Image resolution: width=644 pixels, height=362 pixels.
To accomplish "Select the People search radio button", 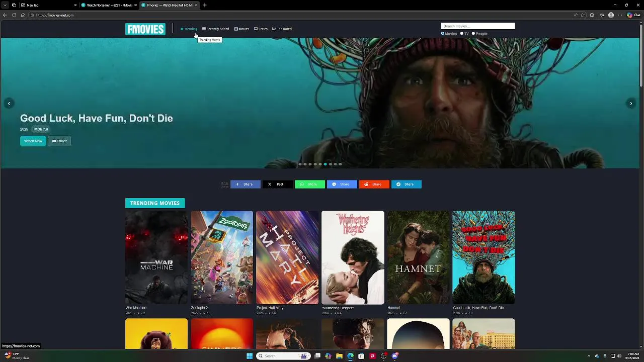I will pyautogui.click(x=473, y=34).
